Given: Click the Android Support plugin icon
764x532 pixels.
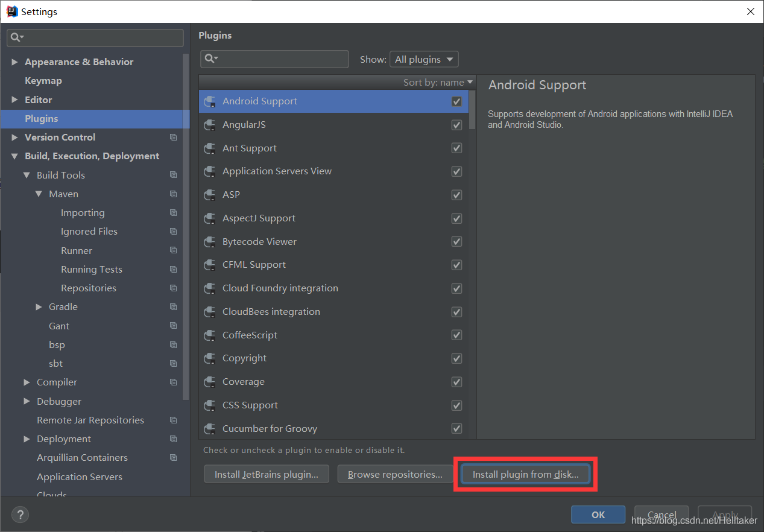Looking at the screenshot, I should click(x=210, y=101).
